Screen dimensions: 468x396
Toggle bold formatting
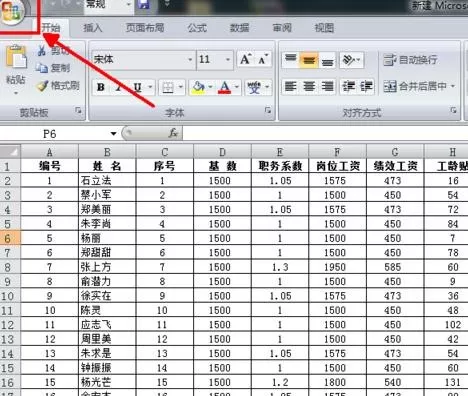click(101, 87)
